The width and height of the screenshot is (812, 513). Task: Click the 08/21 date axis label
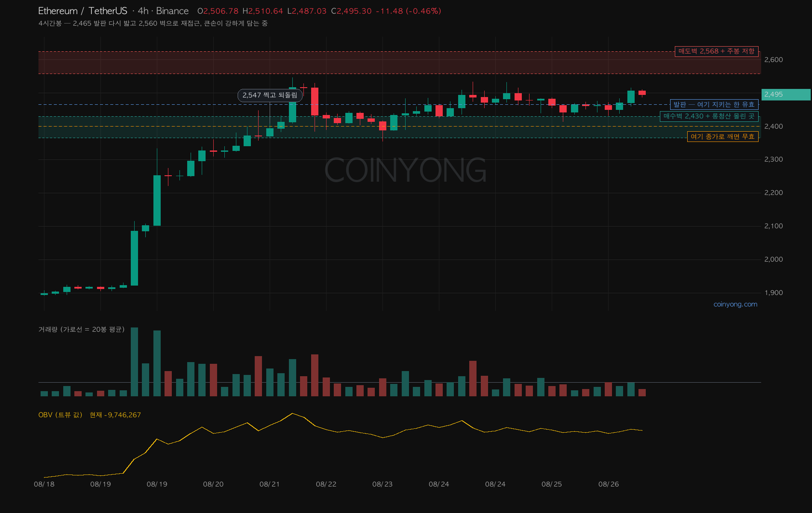click(x=270, y=484)
